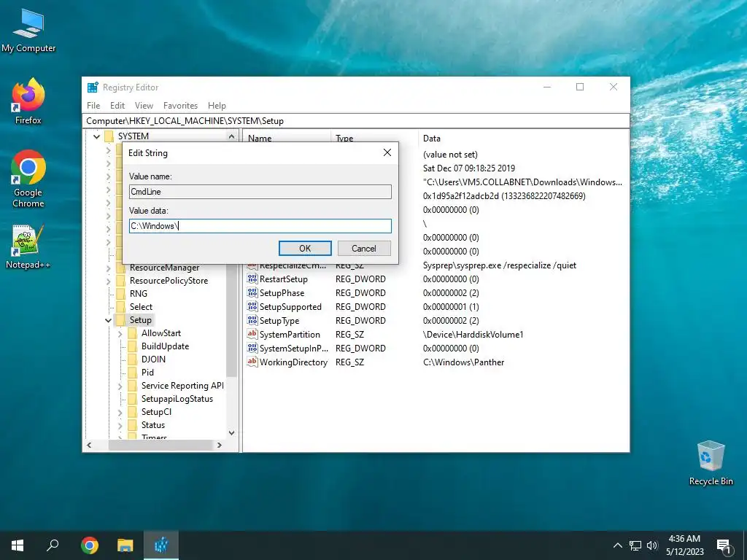
Task: Expand the Status subkey
Action: pyautogui.click(x=120, y=426)
